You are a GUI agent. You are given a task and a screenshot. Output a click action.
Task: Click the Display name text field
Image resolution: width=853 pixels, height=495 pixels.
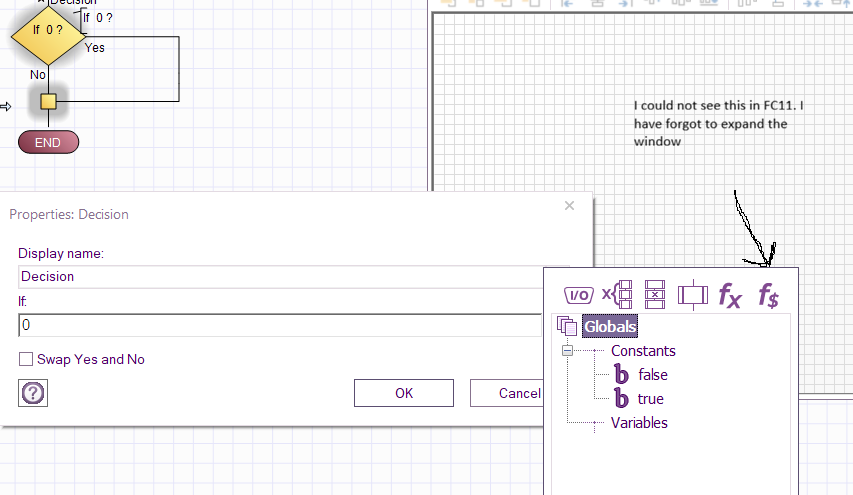coord(280,277)
